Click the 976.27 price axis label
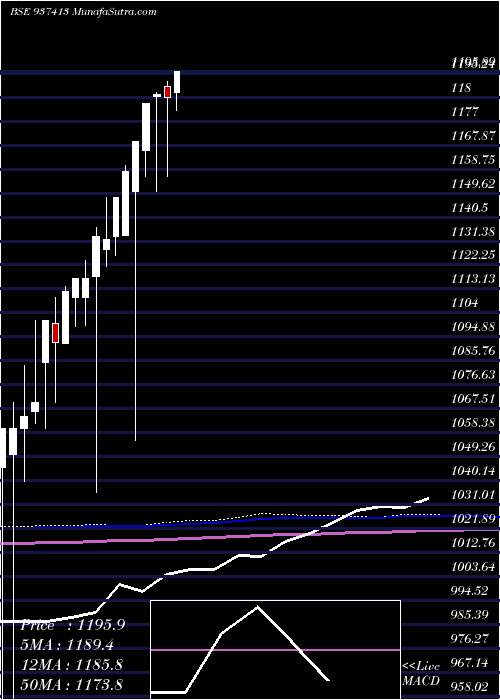Image resolution: width=500 pixels, height=700 pixels. tap(470, 639)
